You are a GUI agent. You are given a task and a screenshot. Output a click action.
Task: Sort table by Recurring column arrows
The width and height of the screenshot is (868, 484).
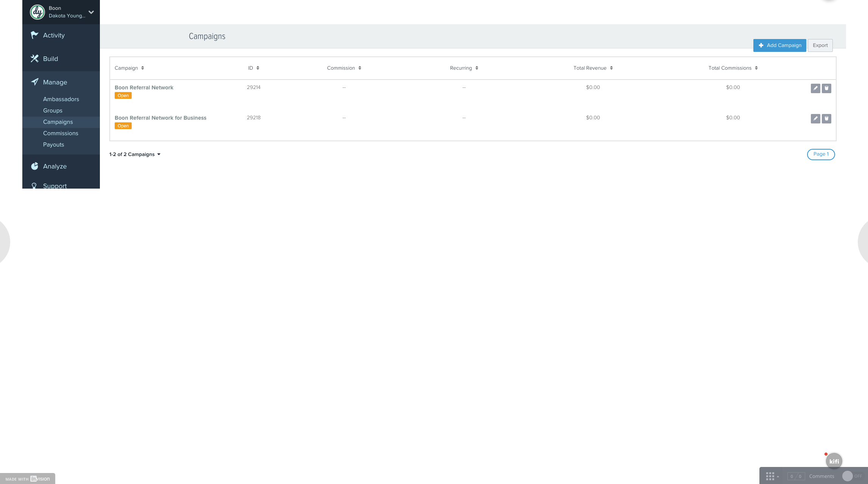(x=477, y=68)
